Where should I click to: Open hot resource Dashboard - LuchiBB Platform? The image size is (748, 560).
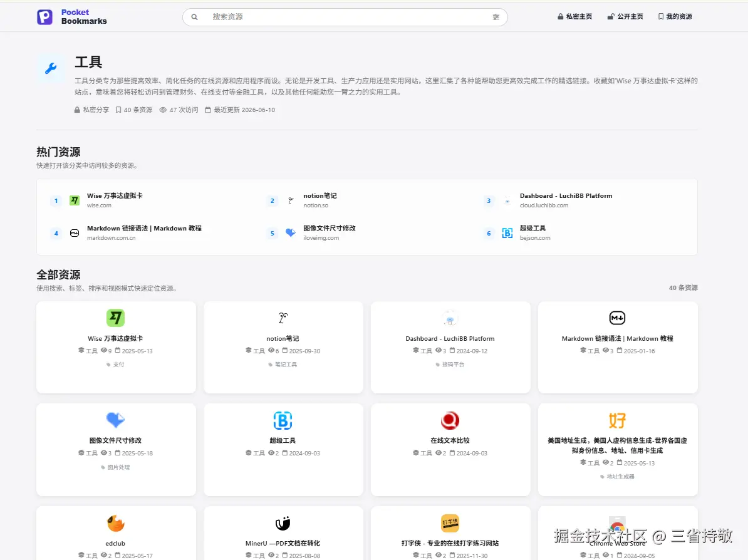pos(566,195)
